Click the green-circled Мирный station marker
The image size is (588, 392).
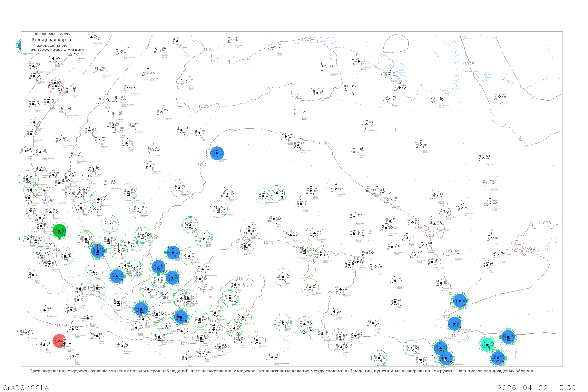click(x=277, y=193)
